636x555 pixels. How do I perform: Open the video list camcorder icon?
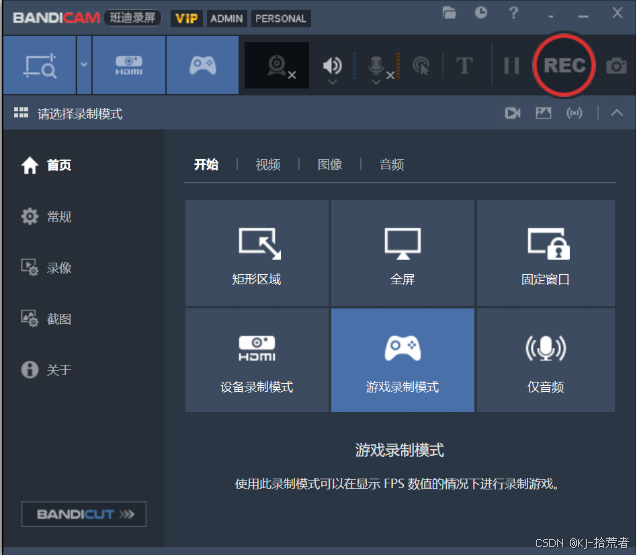pos(512,113)
